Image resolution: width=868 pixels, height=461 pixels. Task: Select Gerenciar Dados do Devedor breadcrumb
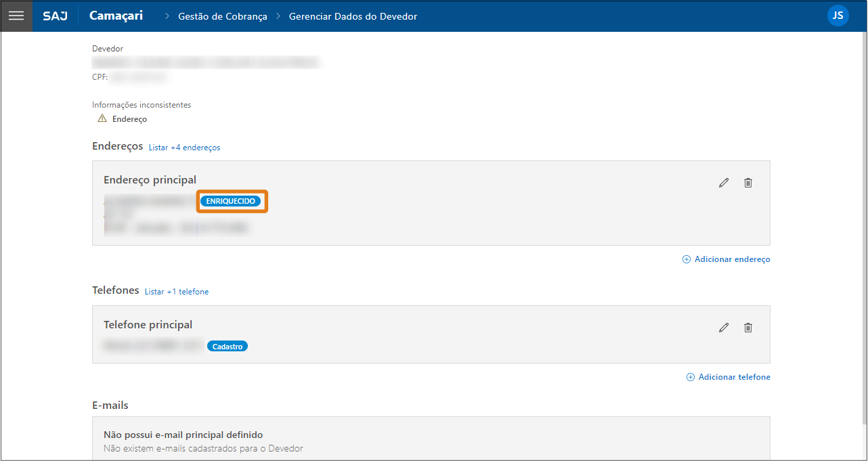[x=353, y=16]
